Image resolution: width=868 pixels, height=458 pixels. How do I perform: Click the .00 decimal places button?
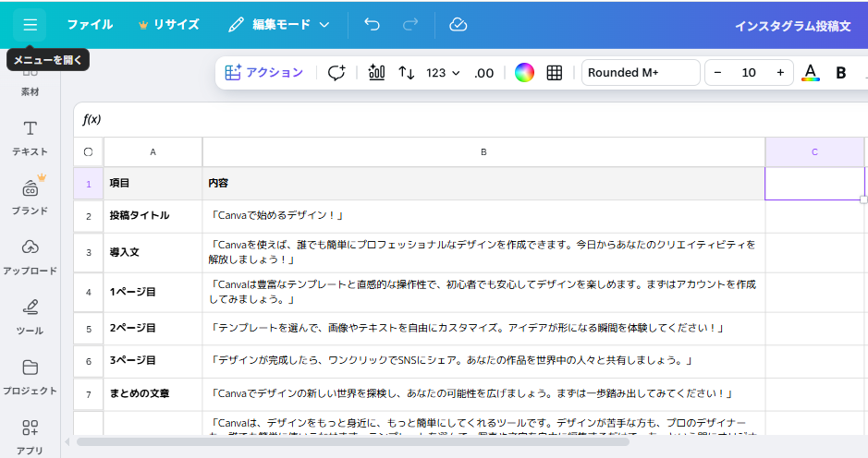point(483,72)
